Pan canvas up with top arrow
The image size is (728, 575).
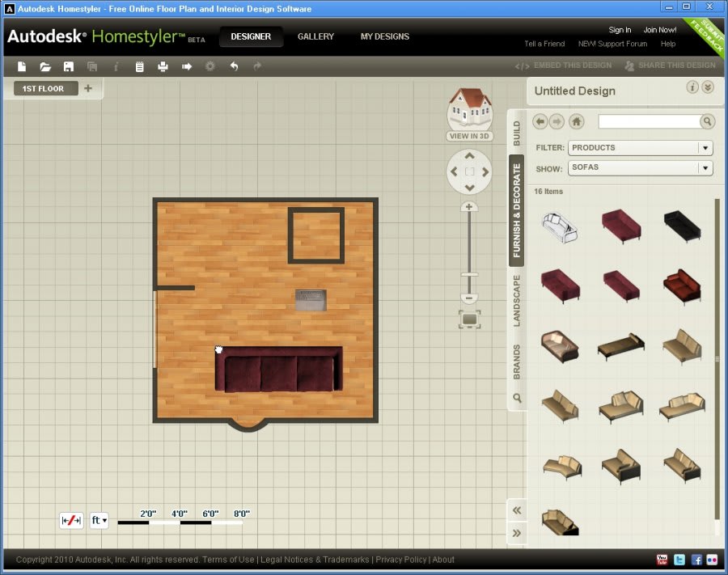(x=469, y=156)
